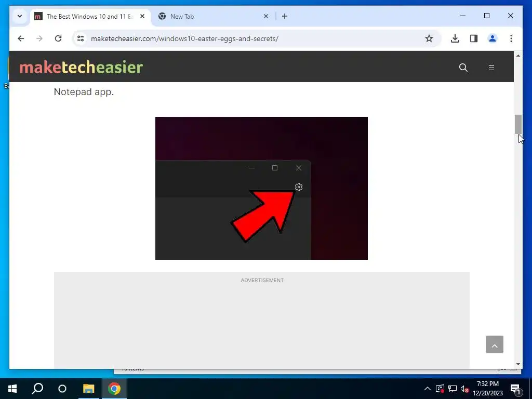Click the Chrome taskbar icon
532x399 pixels.
pos(114,389)
